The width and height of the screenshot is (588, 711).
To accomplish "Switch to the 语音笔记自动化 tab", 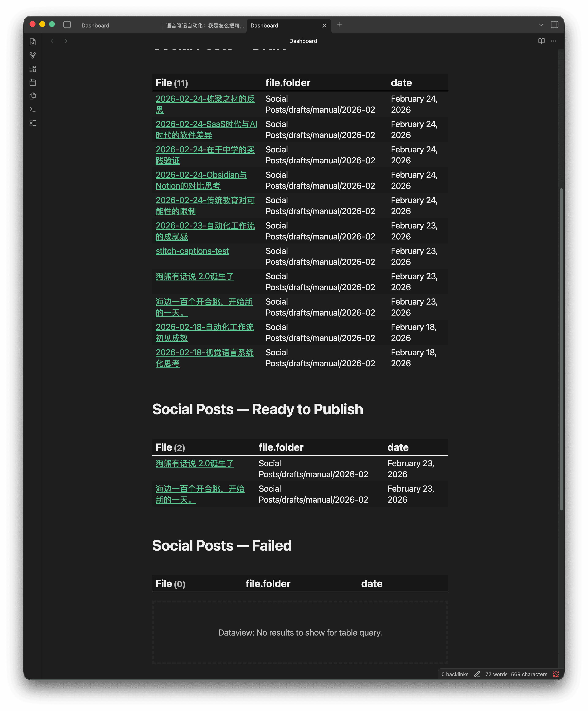I will (x=205, y=26).
